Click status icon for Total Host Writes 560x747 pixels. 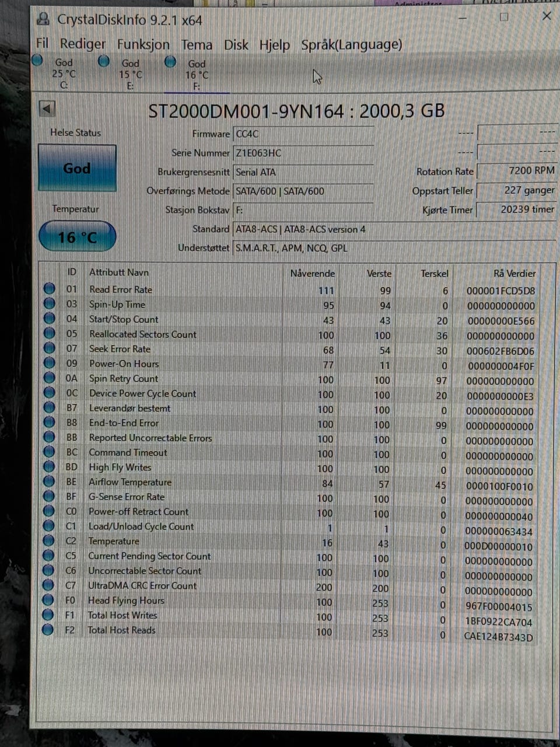(48, 615)
